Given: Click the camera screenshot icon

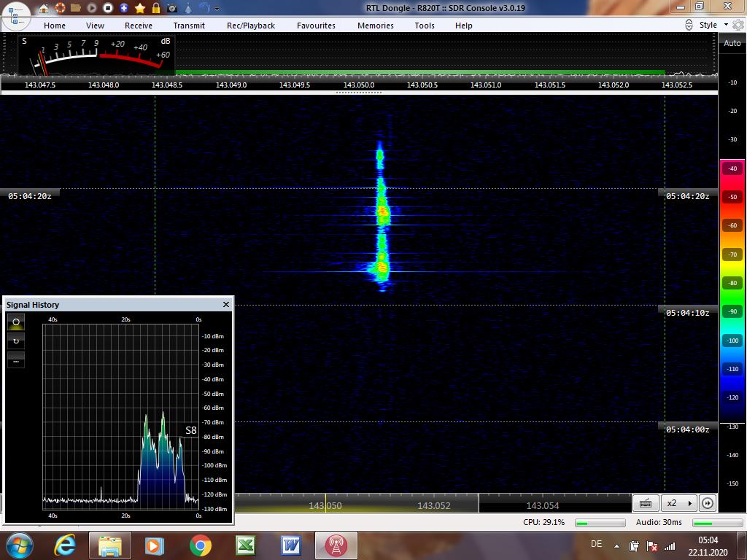Looking at the screenshot, I should coord(172,8).
